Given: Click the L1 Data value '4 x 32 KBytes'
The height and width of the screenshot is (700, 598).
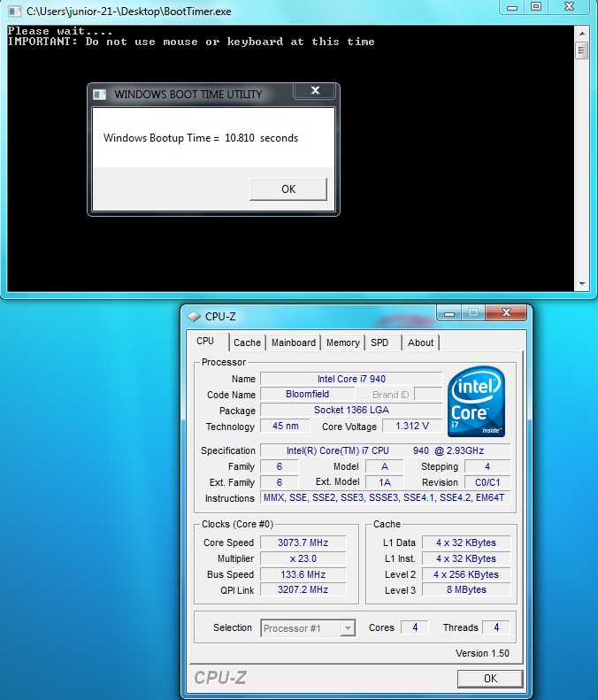Looking at the screenshot, I should tap(466, 542).
